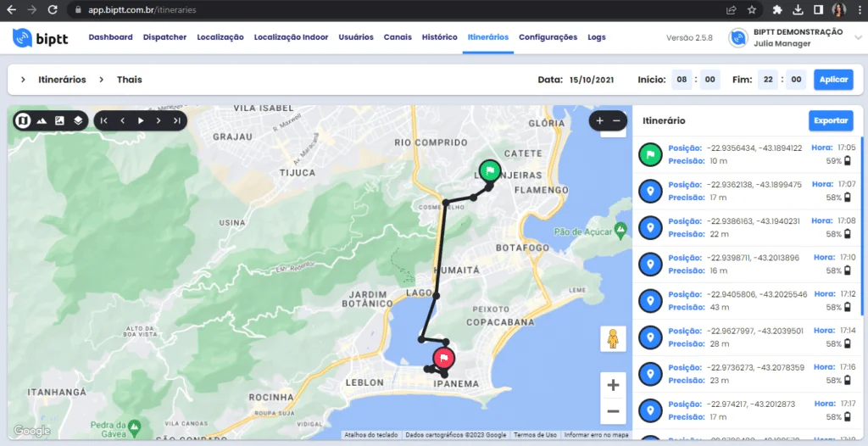
Task: Select location pin entry at 17:10
Action: [x=747, y=265]
